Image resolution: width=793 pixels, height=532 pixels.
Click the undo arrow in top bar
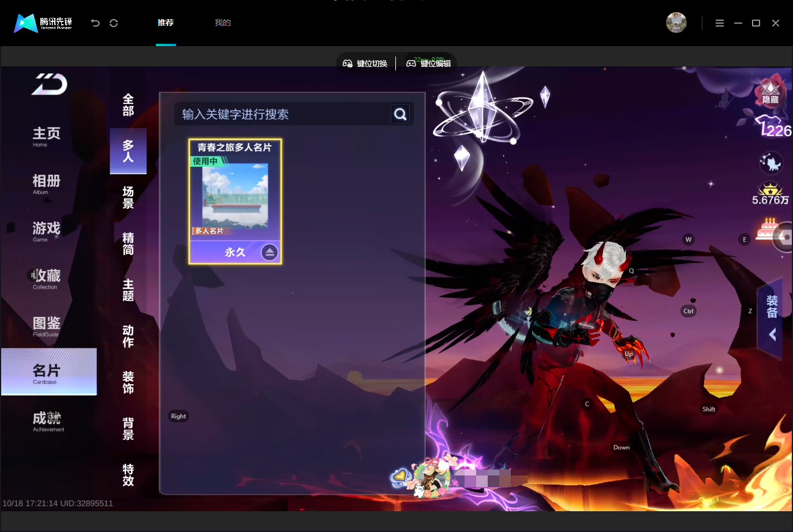coord(95,23)
